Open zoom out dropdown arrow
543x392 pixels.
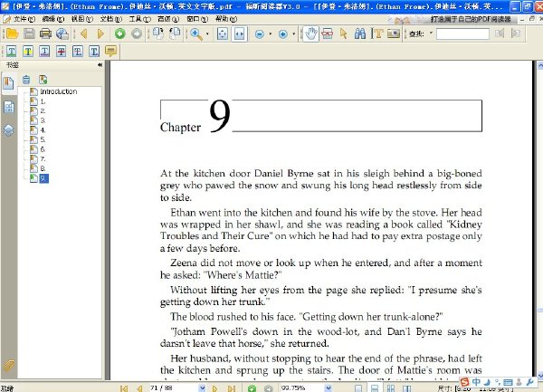click(x=270, y=33)
